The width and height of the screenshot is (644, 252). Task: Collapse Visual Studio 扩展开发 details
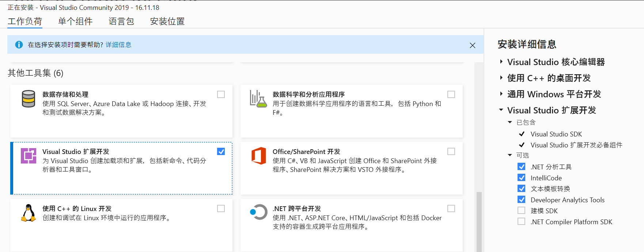point(501,110)
